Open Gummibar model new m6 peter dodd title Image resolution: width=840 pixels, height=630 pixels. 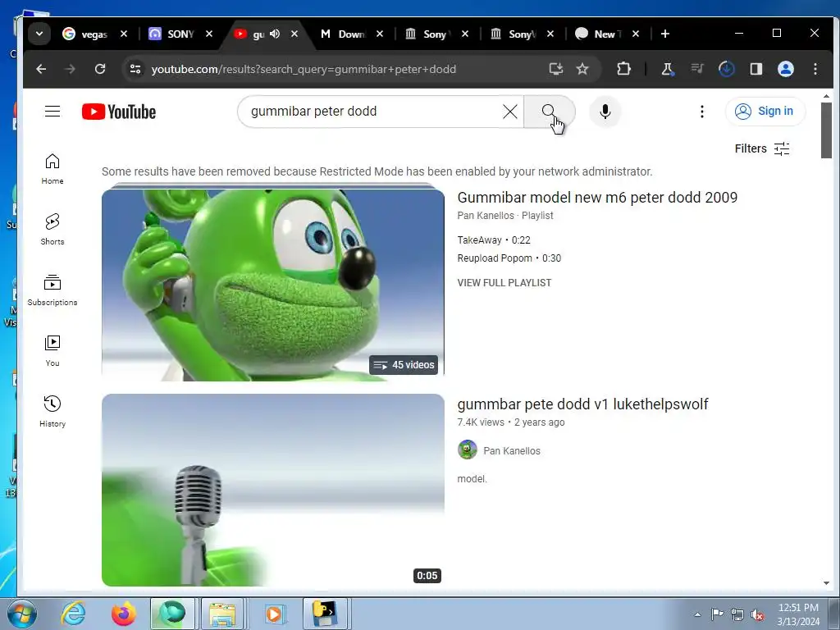tap(597, 198)
